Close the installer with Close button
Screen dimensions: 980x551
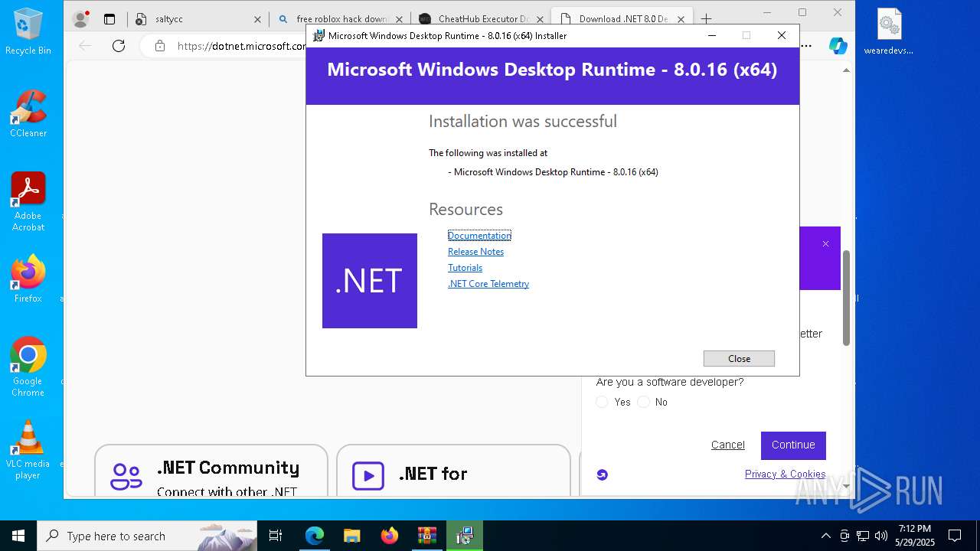739,358
